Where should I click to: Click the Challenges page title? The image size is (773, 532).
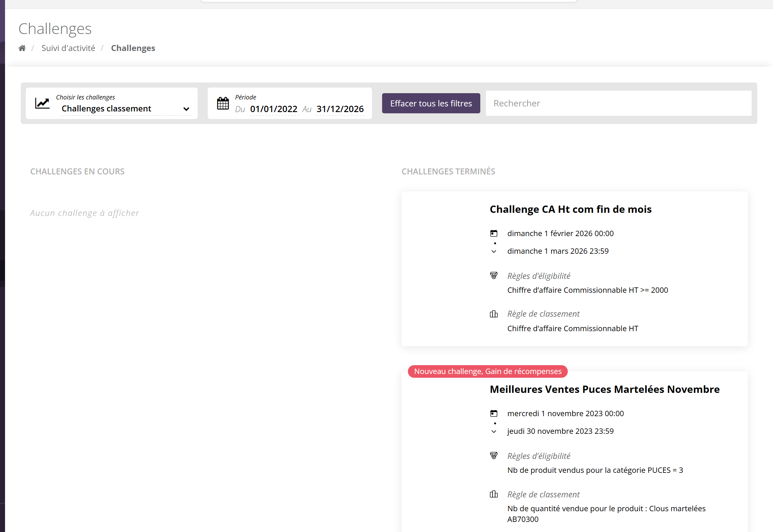tap(55, 29)
